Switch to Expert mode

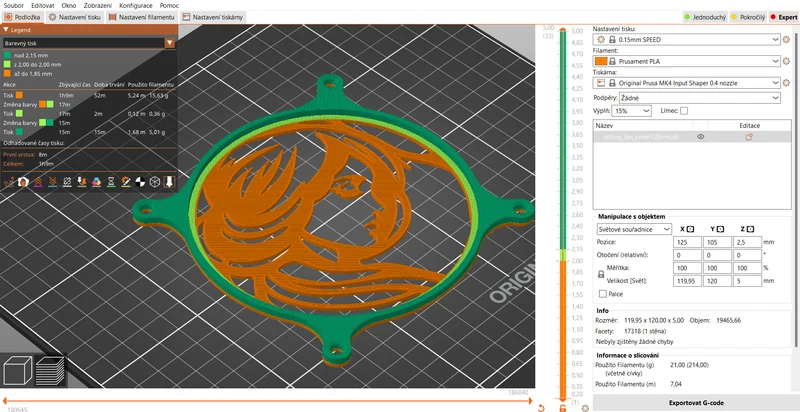[x=784, y=17]
